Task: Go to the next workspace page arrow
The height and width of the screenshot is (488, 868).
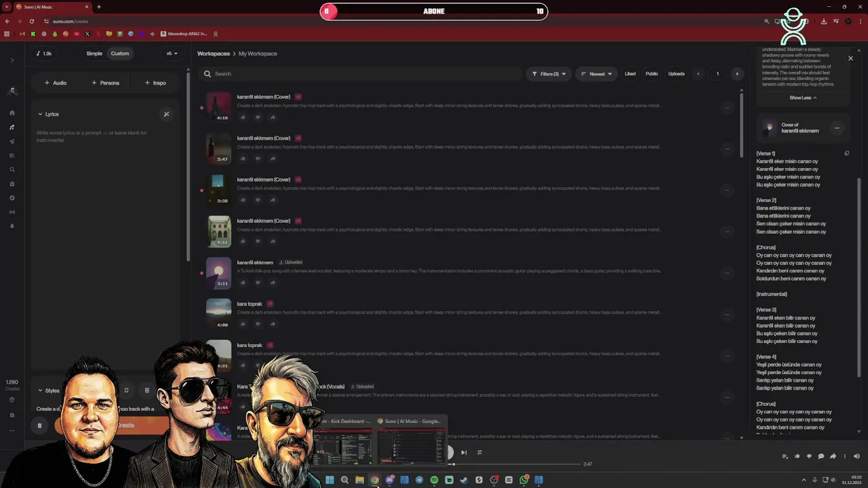Action: 737,74
